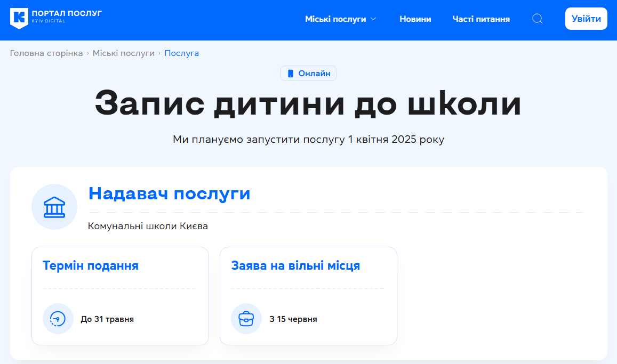Open Міські послуги breadcrumb link
The width and height of the screenshot is (617, 364).
(x=123, y=53)
